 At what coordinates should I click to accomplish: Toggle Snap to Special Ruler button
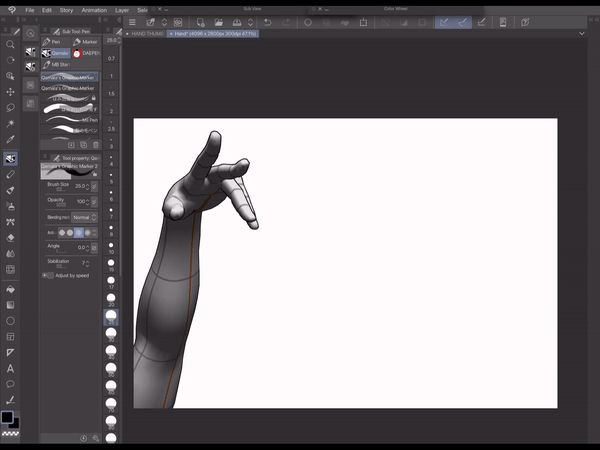(462, 23)
